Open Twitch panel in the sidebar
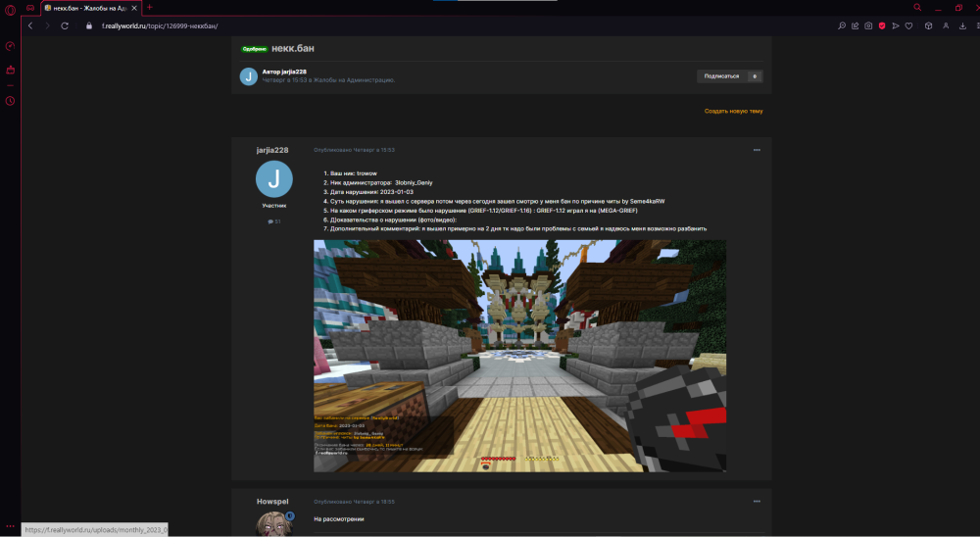980x537 pixels. [x=10, y=70]
